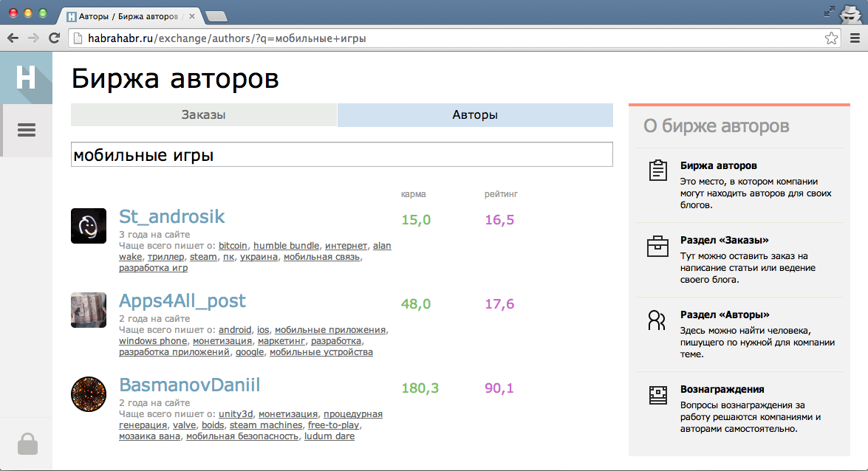Select the Авторы tab
The height and width of the screenshot is (471, 868).
[x=475, y=114]
